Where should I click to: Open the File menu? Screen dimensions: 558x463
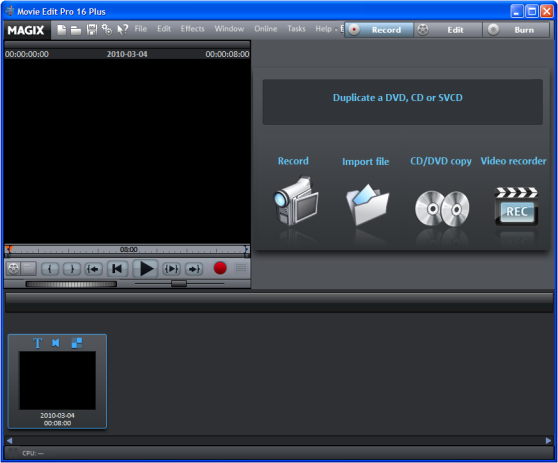[141, 29]
